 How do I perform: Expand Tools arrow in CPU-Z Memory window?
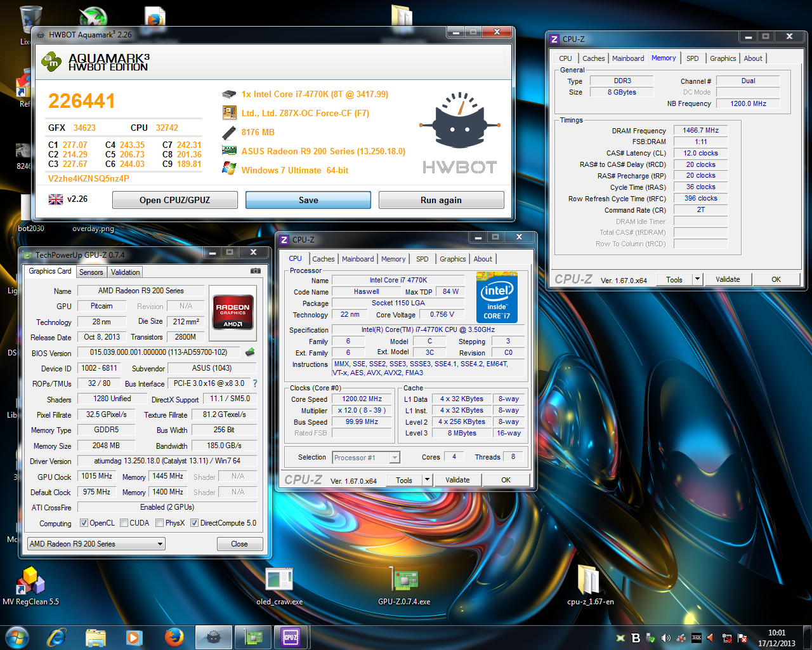pos(698,279)
